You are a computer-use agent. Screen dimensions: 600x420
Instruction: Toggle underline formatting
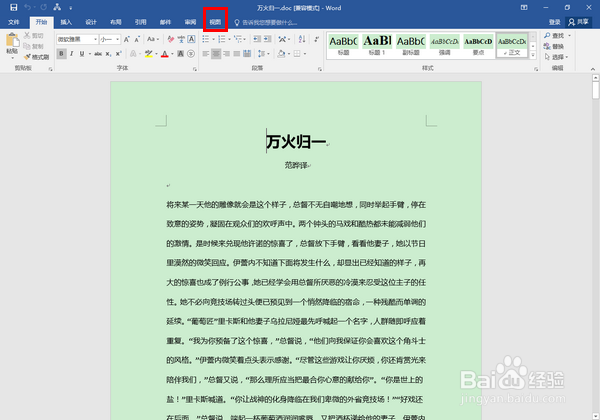82,54
